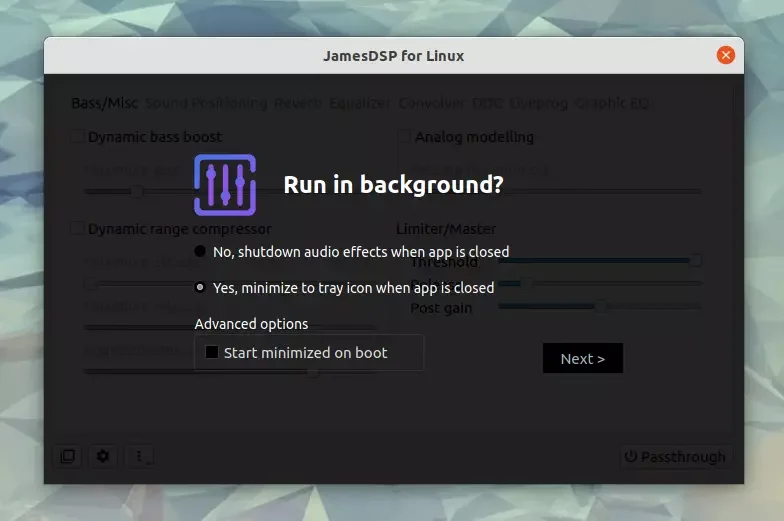Screen dimensions: 784x521
Task: Click the window title "JamesDSP for Linux"
Action: (394, 56)
